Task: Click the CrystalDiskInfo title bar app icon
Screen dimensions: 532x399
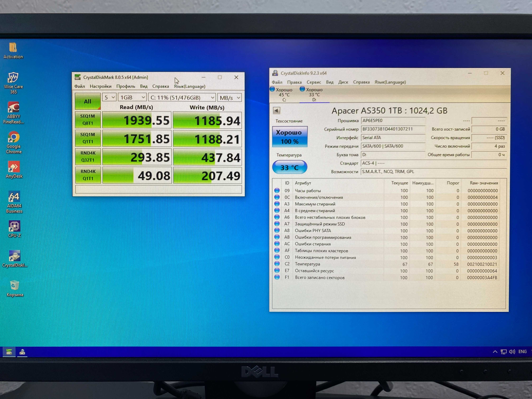Action: tap(275, 73)
